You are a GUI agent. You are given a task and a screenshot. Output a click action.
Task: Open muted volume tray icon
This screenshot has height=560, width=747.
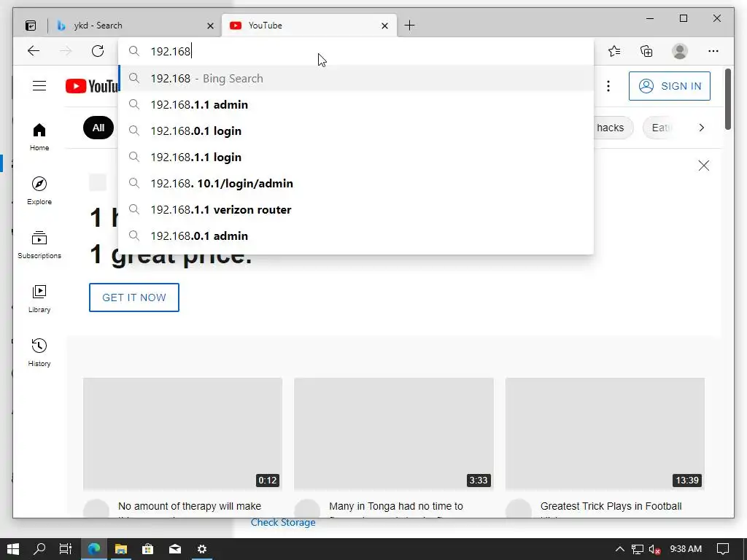coord(654,549)
